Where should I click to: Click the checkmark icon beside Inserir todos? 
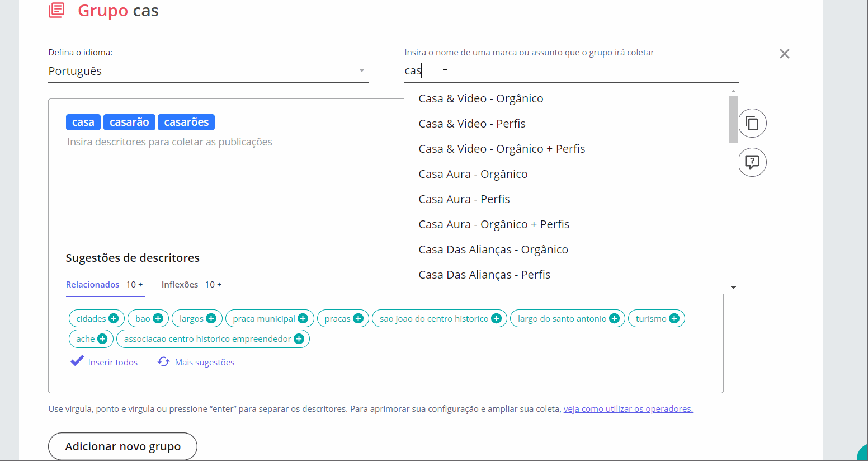tap(77, 361)
